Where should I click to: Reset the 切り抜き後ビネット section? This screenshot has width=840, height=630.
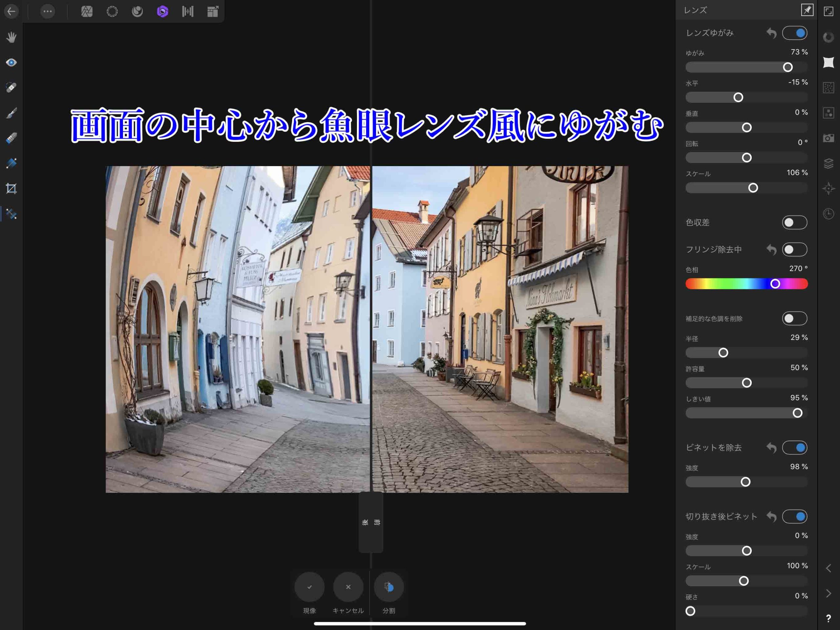[x=771, y=517]
